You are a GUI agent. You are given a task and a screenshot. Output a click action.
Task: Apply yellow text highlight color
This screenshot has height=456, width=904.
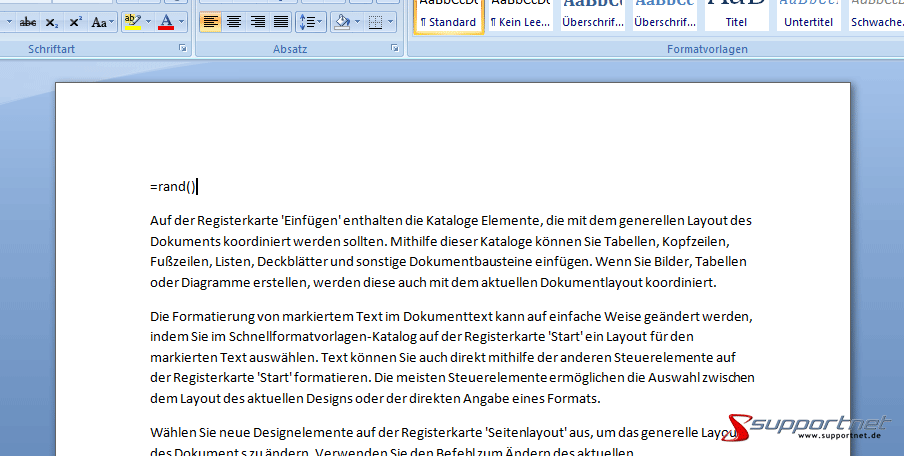(x=132, y=21)
